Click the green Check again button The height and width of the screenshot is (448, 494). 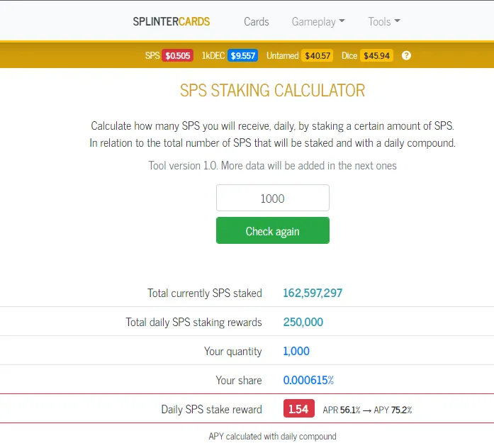(273, 230)
